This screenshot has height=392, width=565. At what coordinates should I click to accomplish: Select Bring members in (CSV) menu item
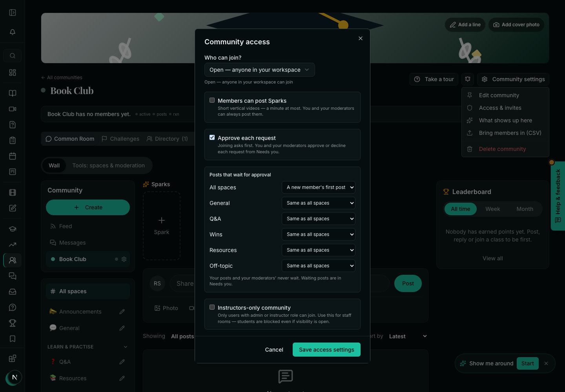tap(505, 133)
